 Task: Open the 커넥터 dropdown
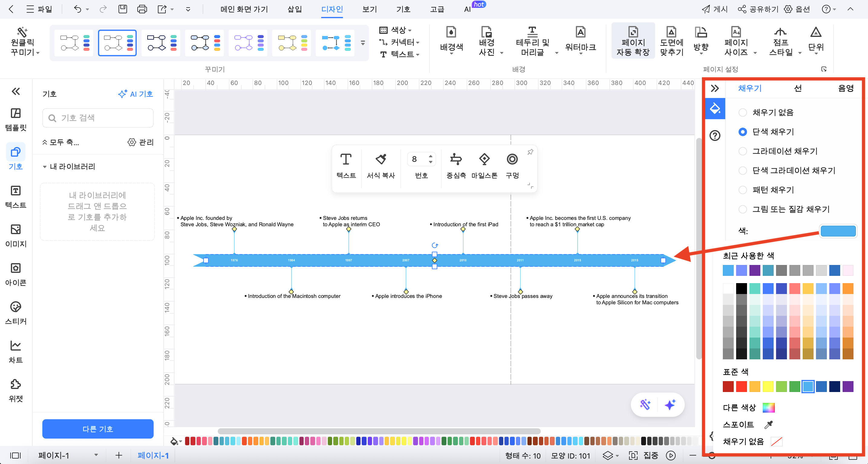click(x=399, y=42)
